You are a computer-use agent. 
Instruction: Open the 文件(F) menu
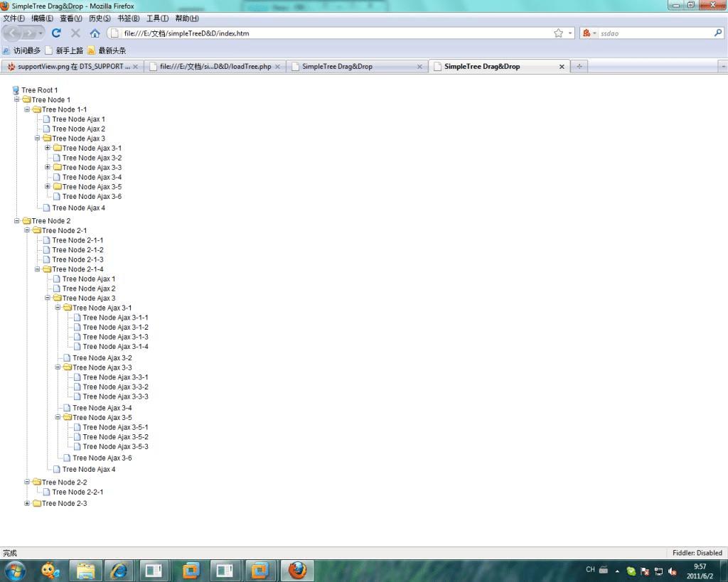click(14, 18)
